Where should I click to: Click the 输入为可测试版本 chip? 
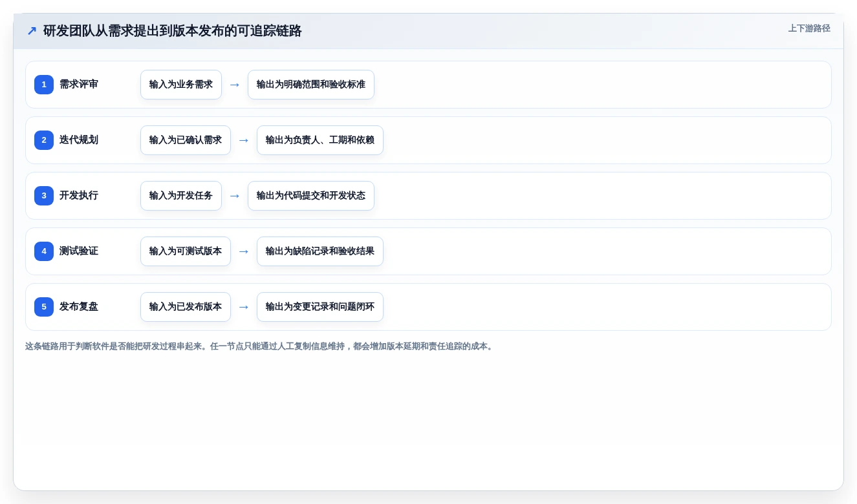(x=186, y=251)
